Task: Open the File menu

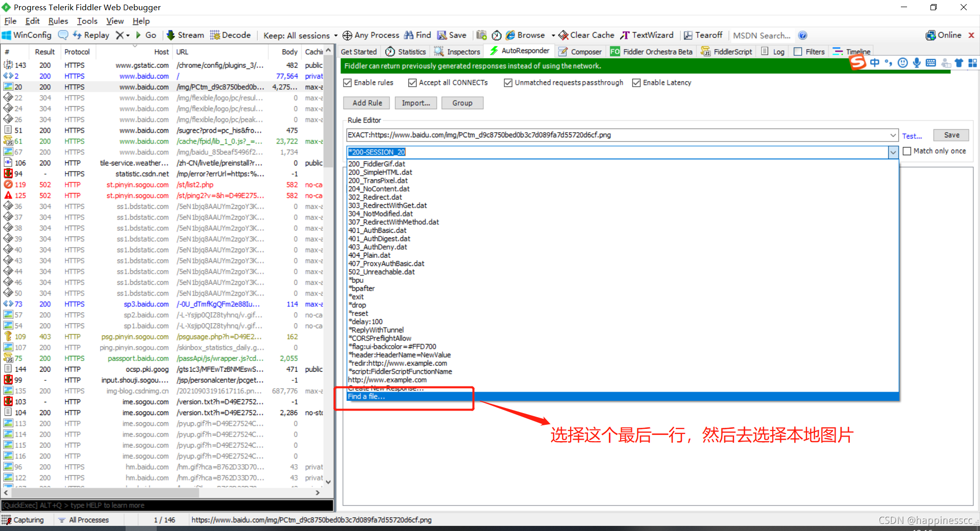Action: [x=10, y=21]
